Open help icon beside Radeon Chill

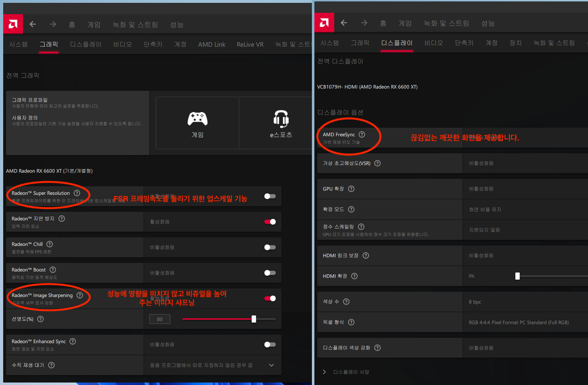(50, 244)
